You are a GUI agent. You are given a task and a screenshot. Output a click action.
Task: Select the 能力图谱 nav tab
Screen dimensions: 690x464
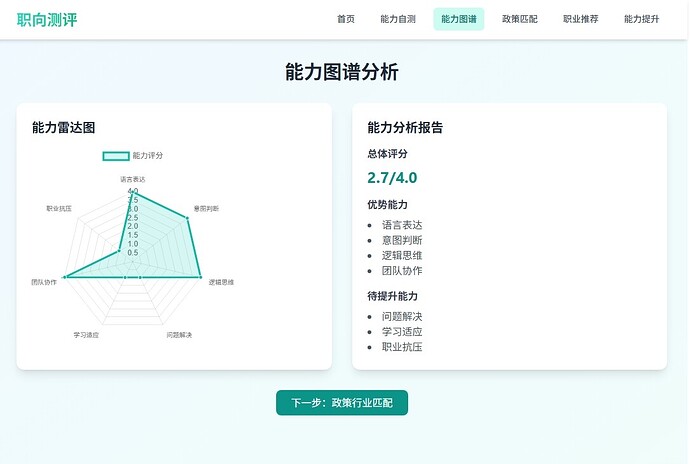tap(459, 19)
